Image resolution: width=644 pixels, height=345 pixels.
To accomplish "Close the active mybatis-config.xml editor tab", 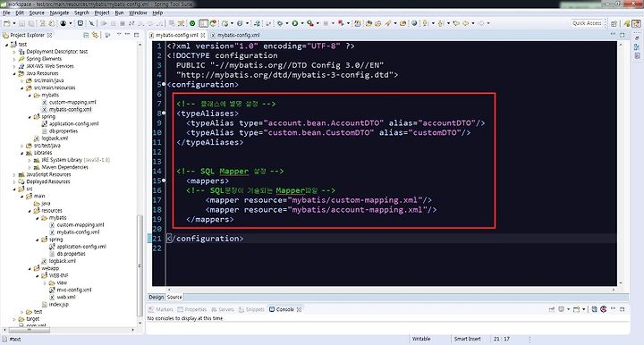I will [x=203, y=35].
